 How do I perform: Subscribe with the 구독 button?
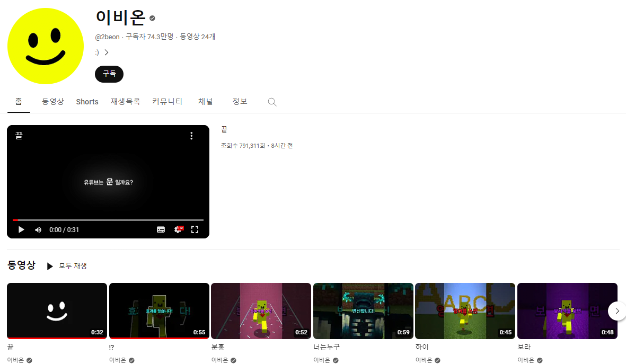click(109, 74)
